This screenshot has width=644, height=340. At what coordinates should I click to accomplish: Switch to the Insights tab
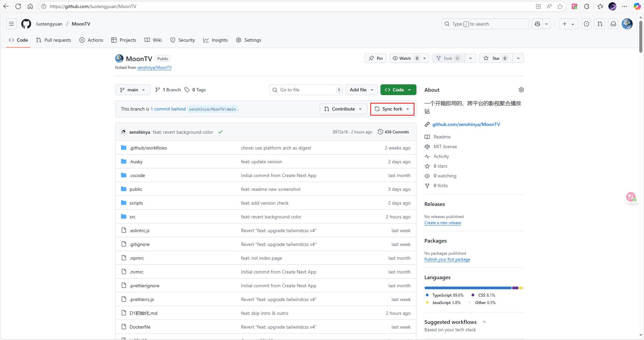pyautogui.click(x=215, y=40)
